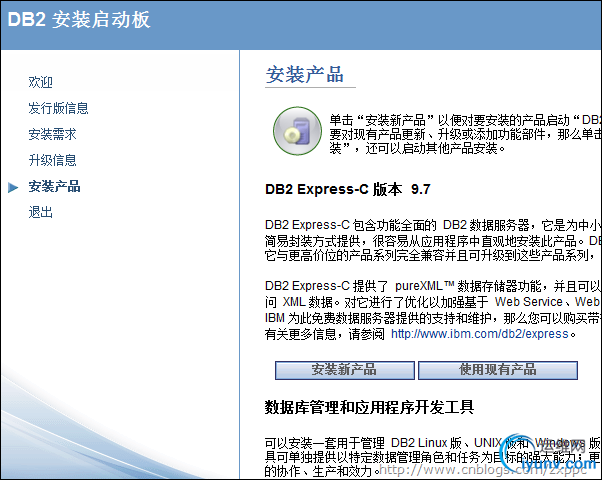
Task: Open the 欢迎 welcome page
Action: coord(40,82)
